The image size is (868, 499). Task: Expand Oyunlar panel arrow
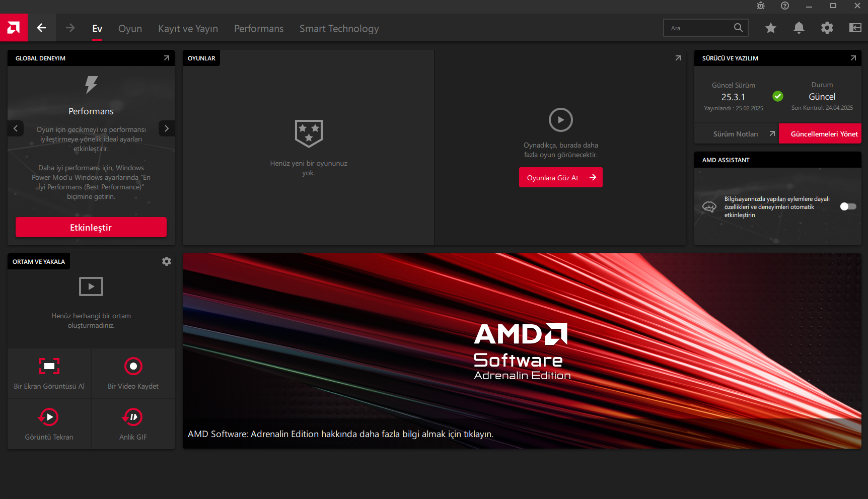coord(678,58)
